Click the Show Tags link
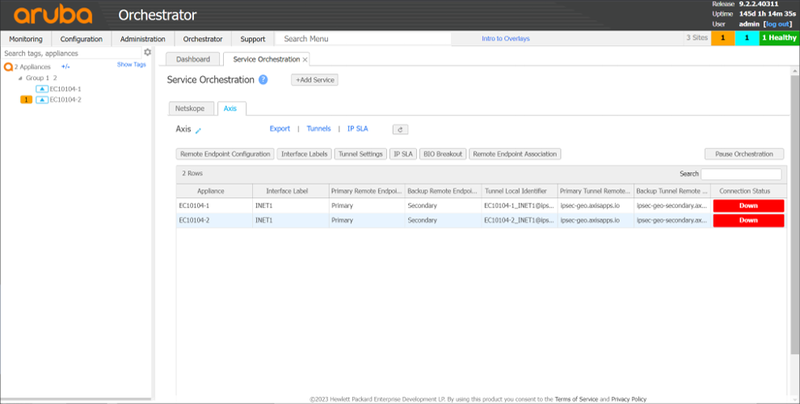The height and width of the screenshot is (404, 800). (132, 65)
